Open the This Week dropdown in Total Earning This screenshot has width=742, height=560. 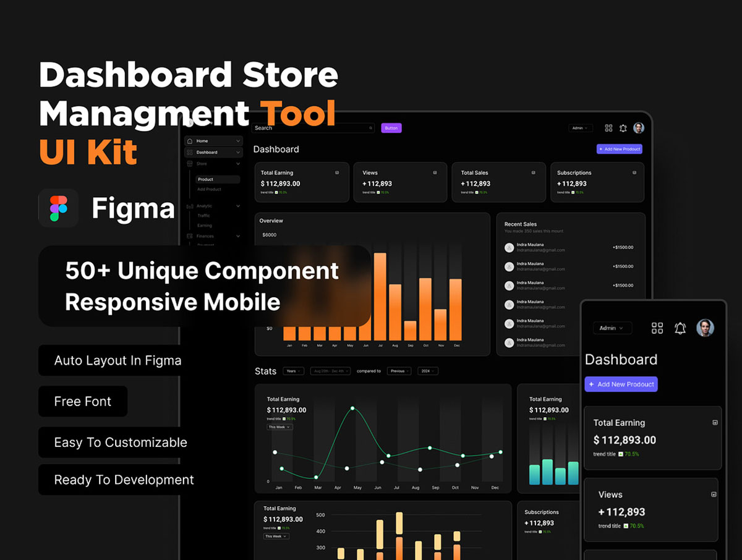tap(279, 427)
